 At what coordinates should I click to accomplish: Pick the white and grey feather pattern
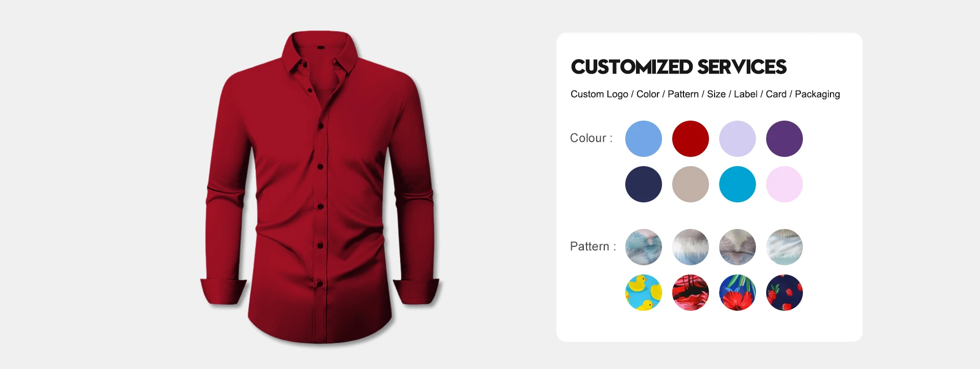(690, 247)
